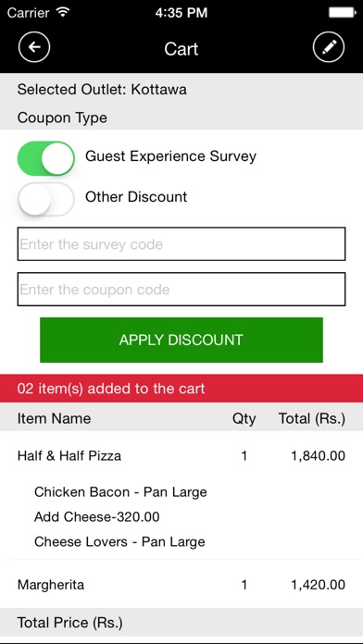Tap the APPLY DISCOUNT button

click(181, 340)
